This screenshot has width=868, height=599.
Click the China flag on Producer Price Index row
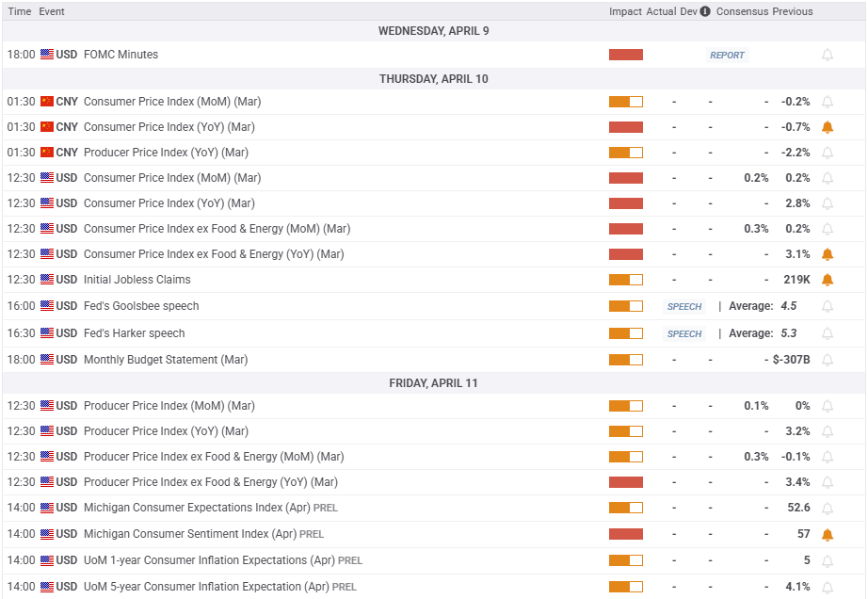pyautogui.click(x=47, y=153)
